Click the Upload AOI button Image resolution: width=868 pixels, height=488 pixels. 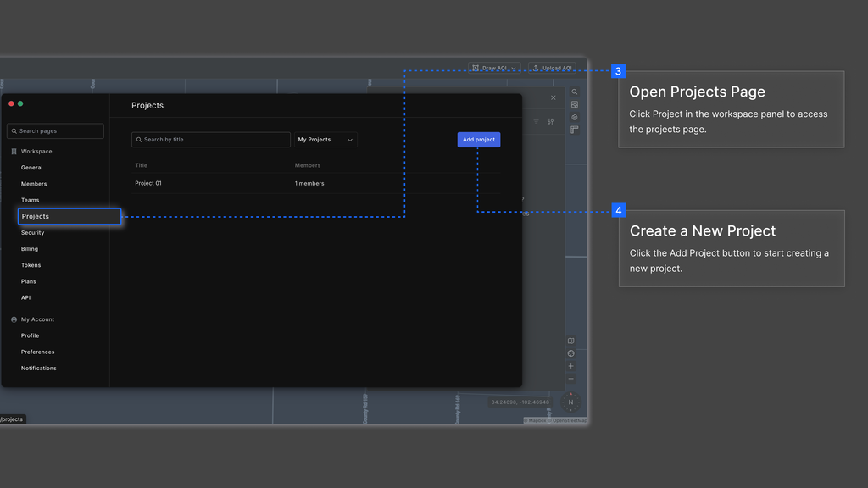coord(552,68)
